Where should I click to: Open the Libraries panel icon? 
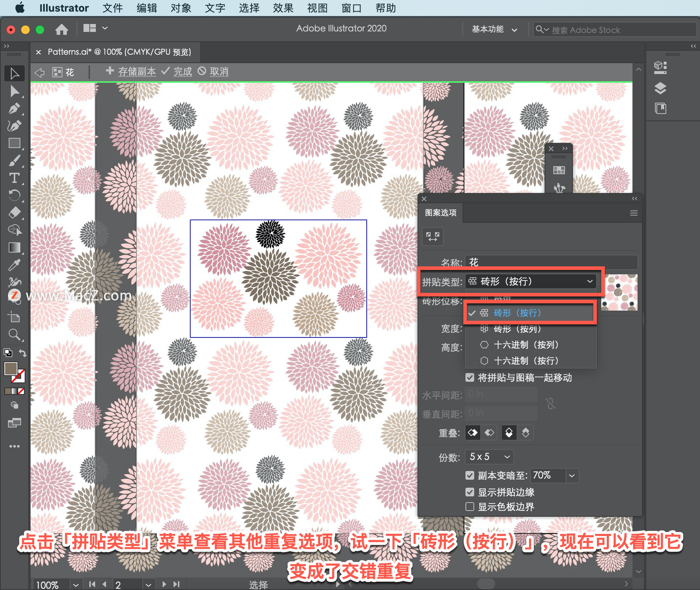point(660,108)
